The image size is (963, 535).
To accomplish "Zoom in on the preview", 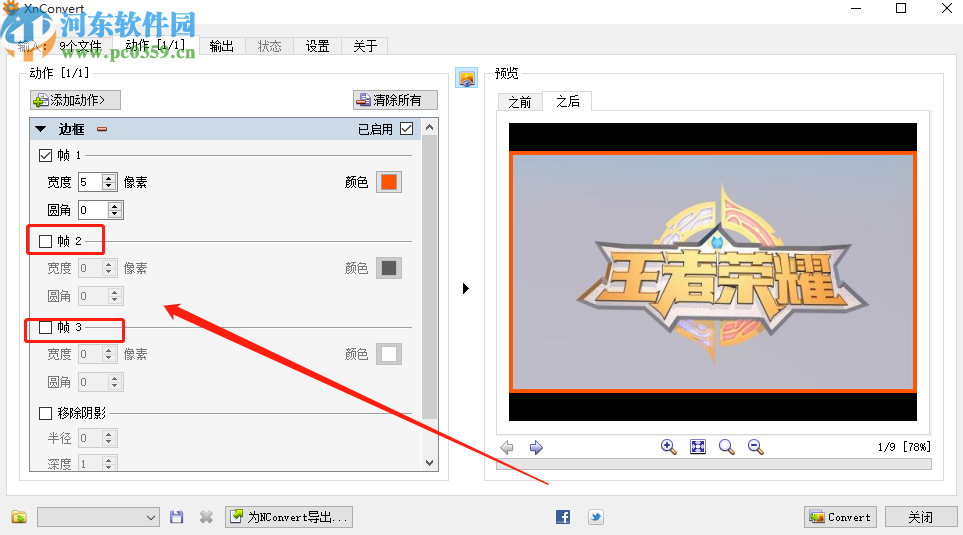I will (668, 447).
